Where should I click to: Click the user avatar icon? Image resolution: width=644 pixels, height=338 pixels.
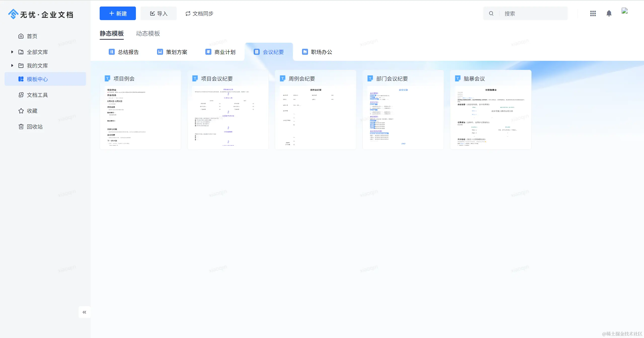pyautogui.click(x=625, y=11)
